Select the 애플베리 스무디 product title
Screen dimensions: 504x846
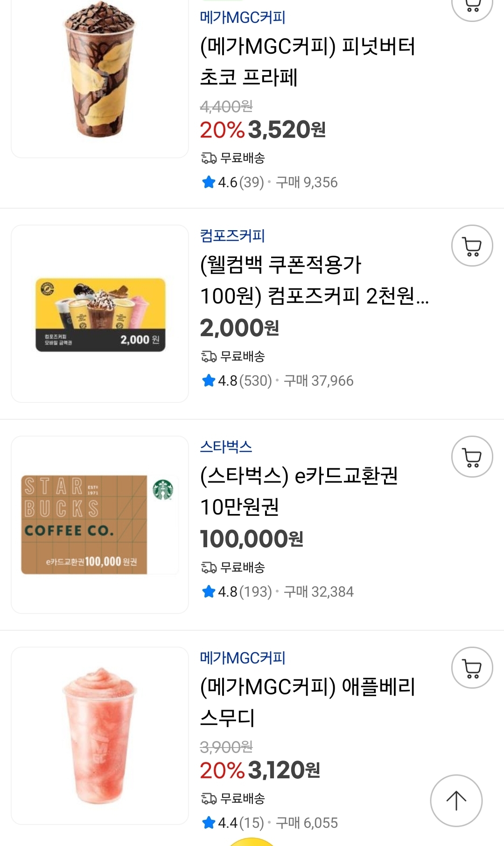[307, 702]
